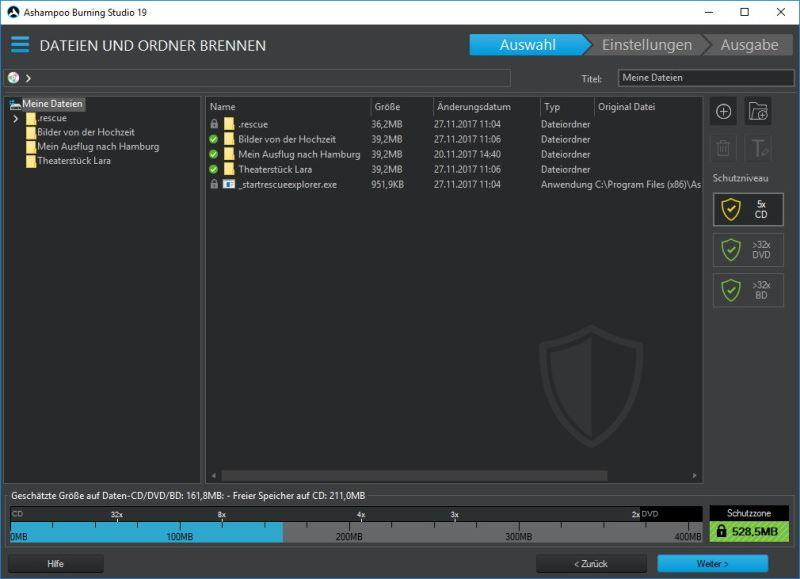Click lock icon next to _startrescueexplorer.exe

214,185
